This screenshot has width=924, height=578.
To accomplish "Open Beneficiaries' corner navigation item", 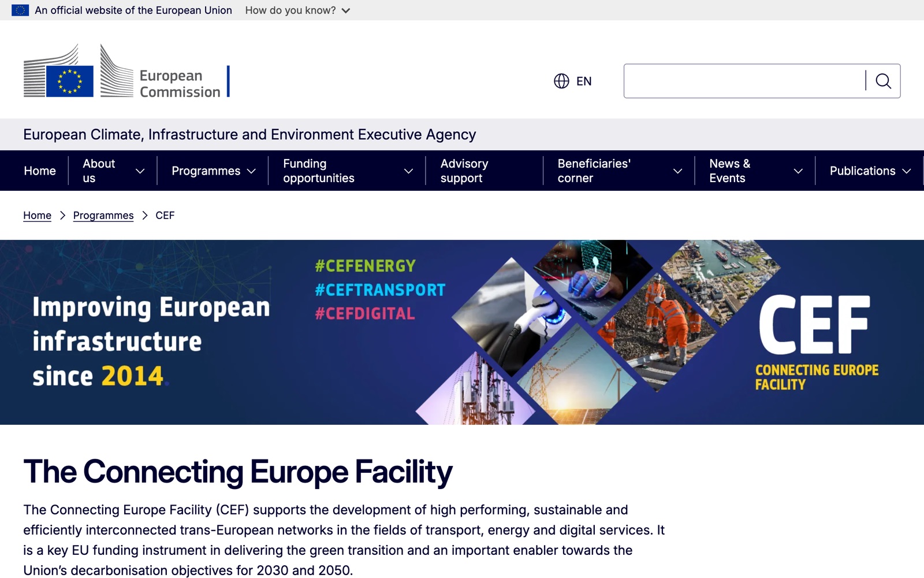I will 594,171.
